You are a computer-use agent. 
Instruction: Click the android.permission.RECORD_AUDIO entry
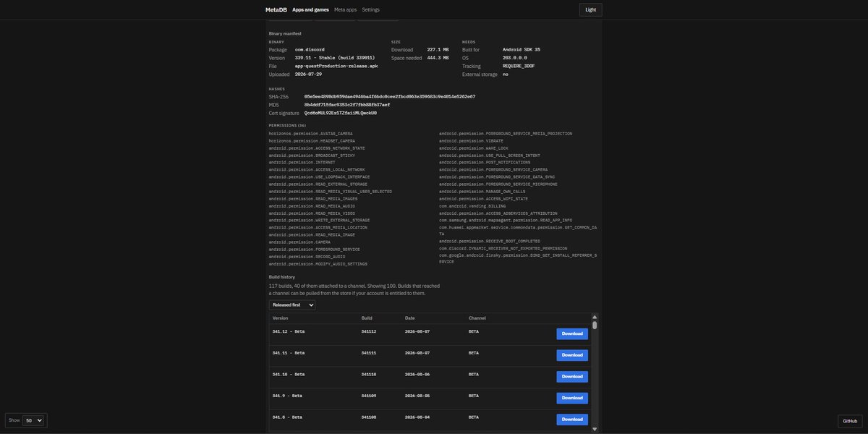[x=307, y=257]
